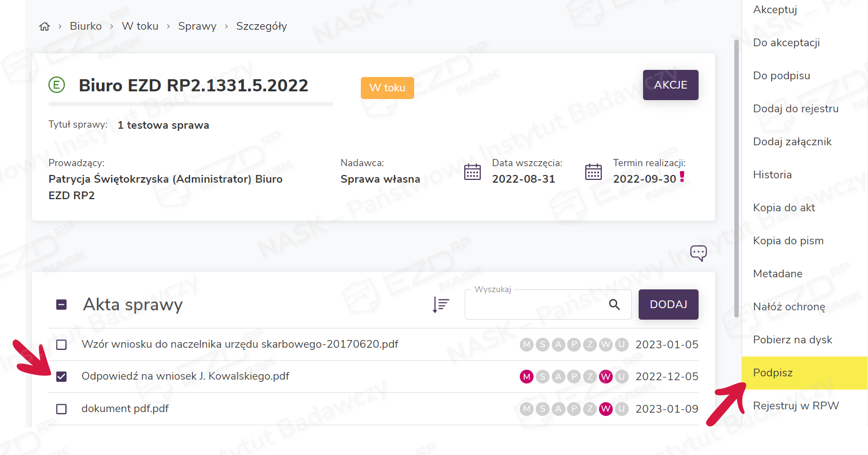Go to Sprawy in the breadcrumb
Image resolution: width=868 pixels, height=455 pixels.
pos(197,26)
